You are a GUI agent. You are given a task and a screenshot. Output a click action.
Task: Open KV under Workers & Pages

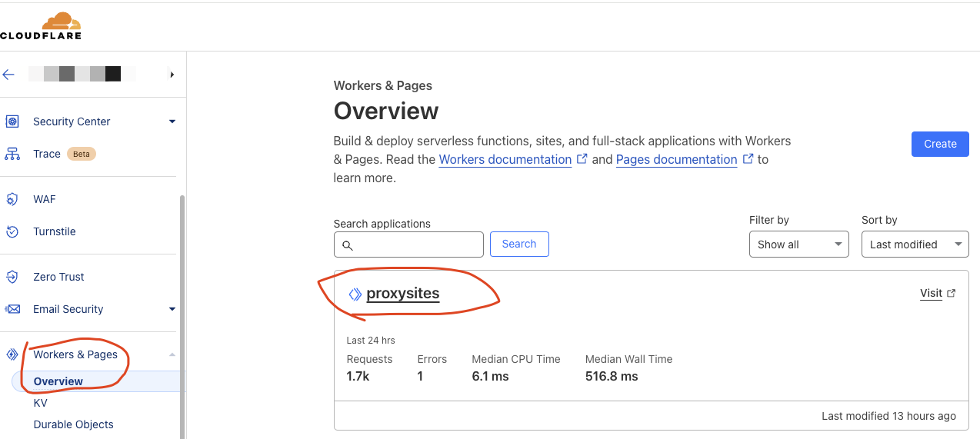click(40, 403)
